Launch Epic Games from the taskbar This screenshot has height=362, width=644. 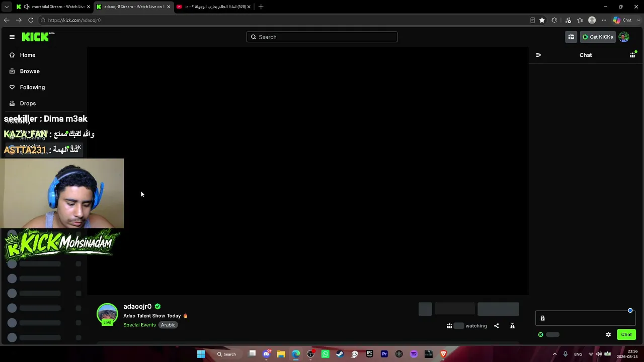370,354
